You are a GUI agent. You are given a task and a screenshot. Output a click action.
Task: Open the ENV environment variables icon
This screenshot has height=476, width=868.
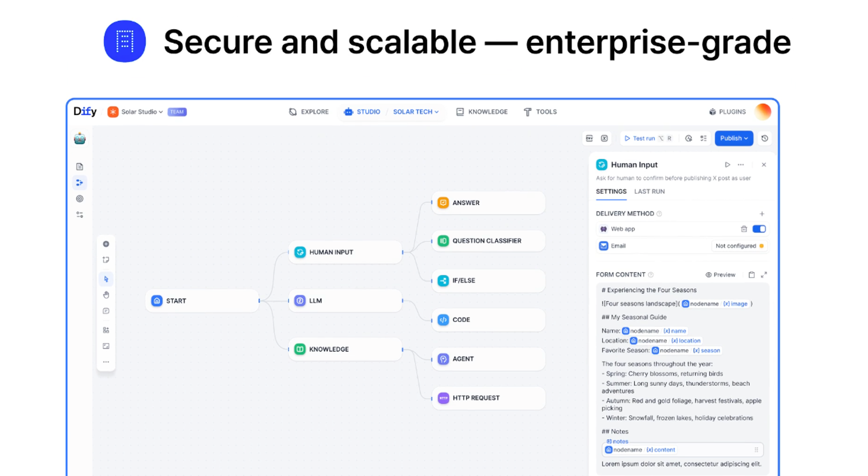589,138
